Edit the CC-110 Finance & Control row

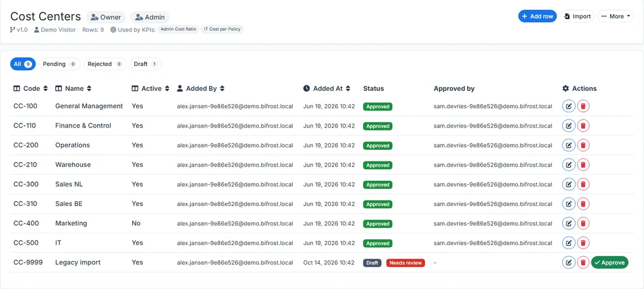tap(568, 126)
